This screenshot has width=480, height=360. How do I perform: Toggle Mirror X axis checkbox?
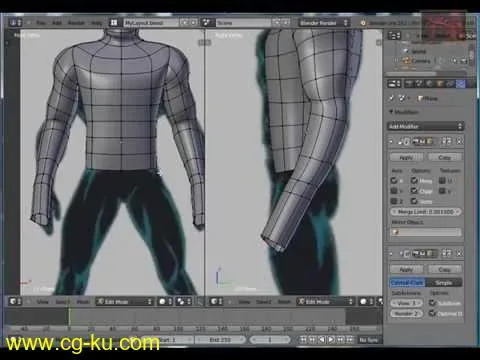394,181
